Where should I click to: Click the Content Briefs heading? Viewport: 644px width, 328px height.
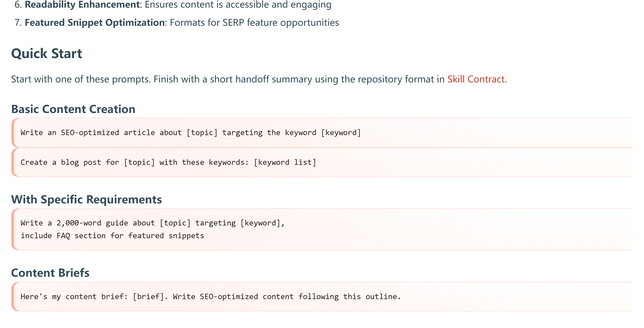pyautogui.click(x=50, y=273)
